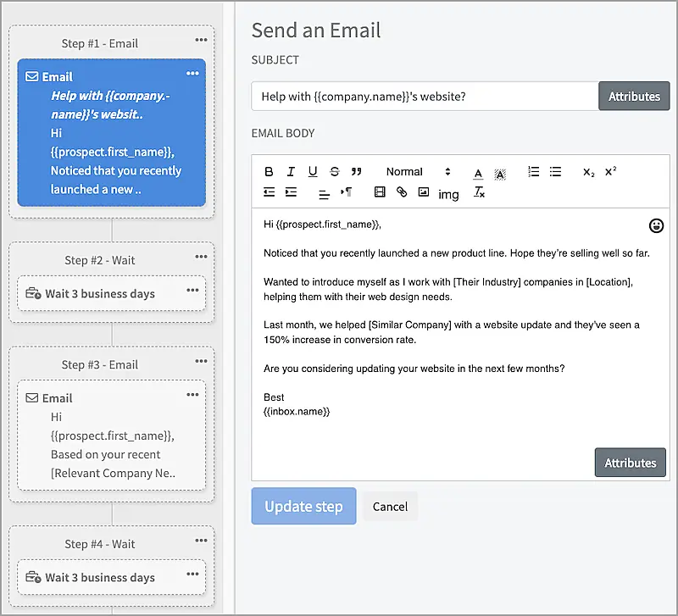This screenshot has width=678, height=616.
Task: Select the Step #3 Email card
Action: tap(110, 436)
